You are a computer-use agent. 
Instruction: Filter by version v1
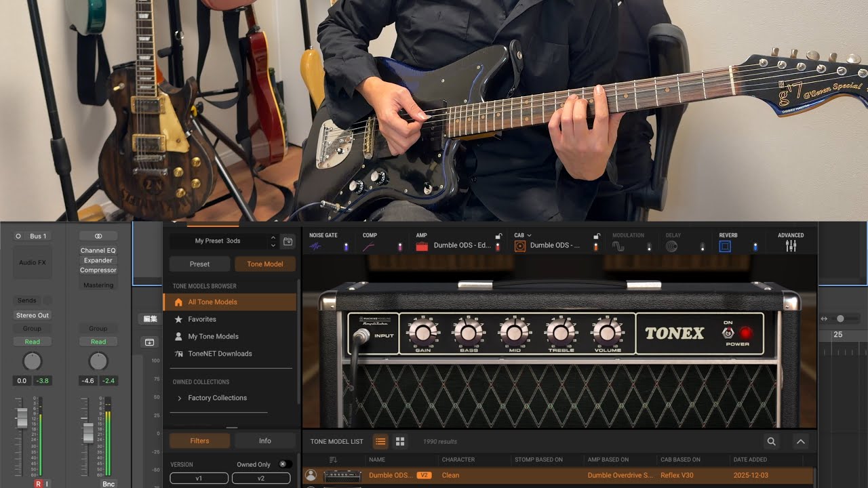point(199,478)
